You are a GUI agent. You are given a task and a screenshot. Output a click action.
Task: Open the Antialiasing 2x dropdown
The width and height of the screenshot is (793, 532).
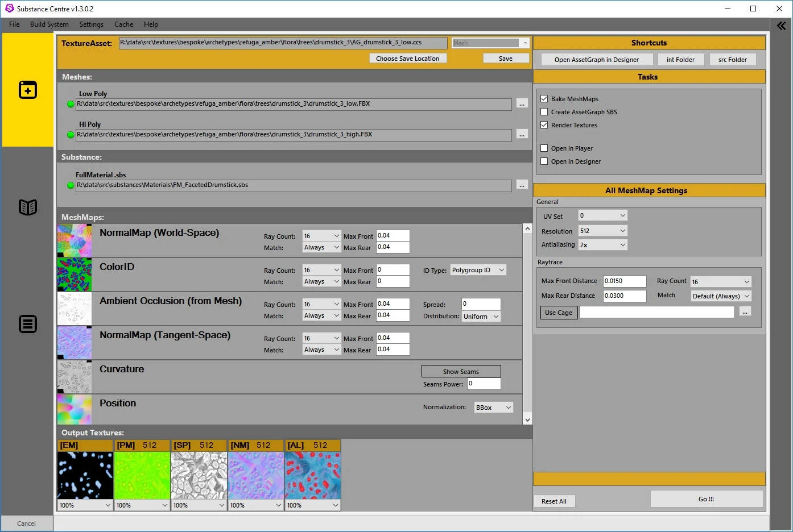click(602, 245)
